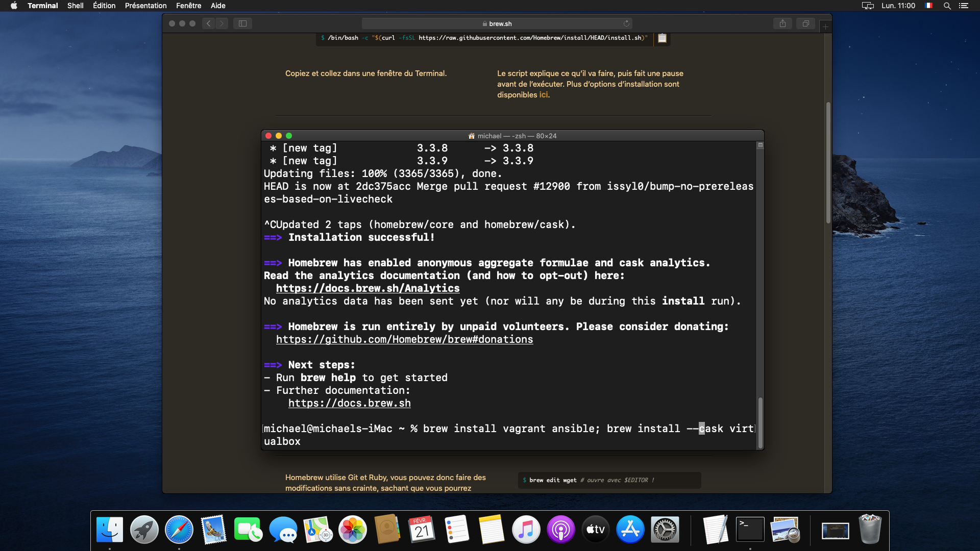Click the brew.sh address bar
Screen dimensions: 980x551
pyautogui.click(x=497, y=23)
